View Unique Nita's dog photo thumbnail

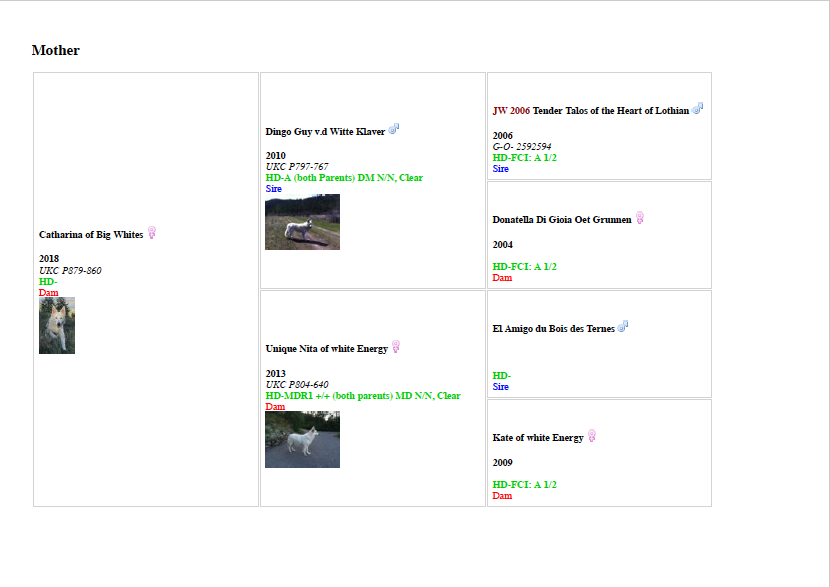pyautogui.click(x=302, y=440)
